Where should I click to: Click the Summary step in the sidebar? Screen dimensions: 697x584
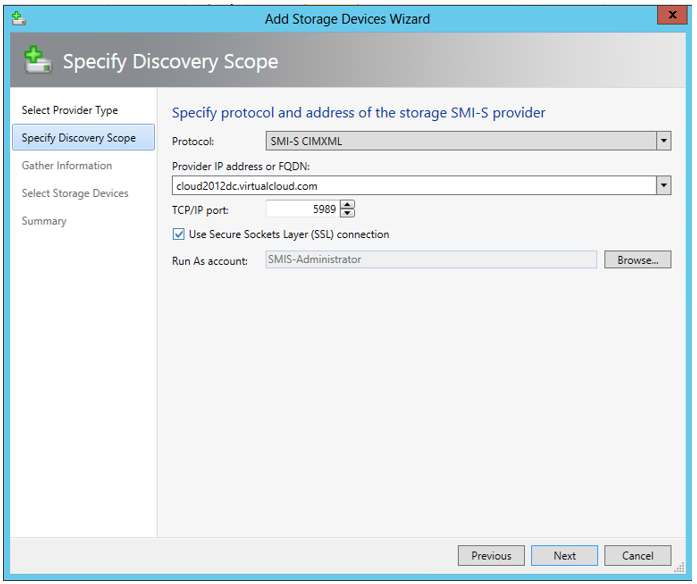pos(44,221)
